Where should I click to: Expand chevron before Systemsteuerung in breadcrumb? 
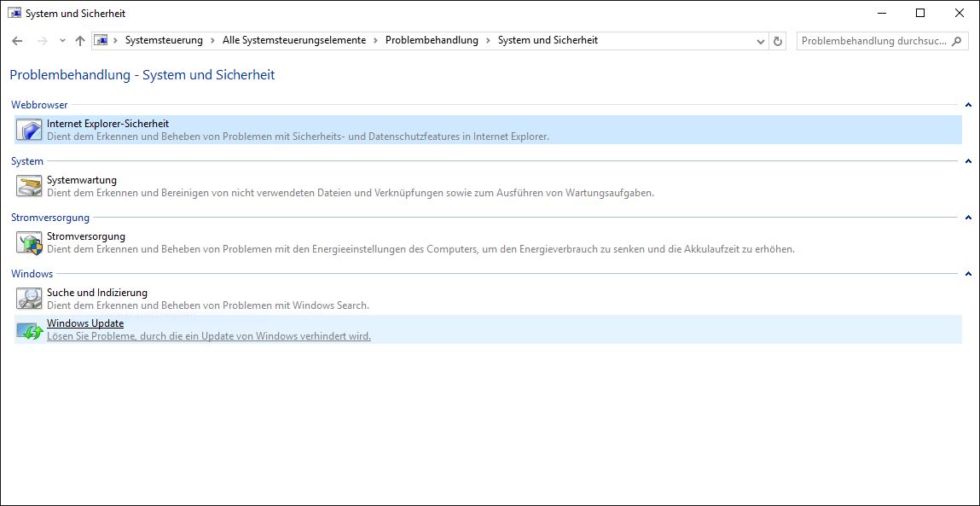(116, 41)
